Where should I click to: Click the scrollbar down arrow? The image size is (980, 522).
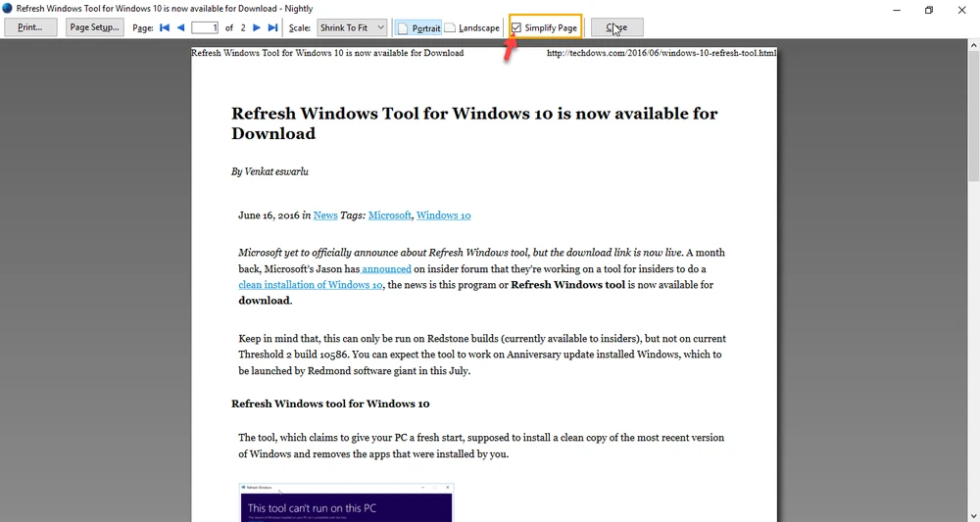[974, 516]
